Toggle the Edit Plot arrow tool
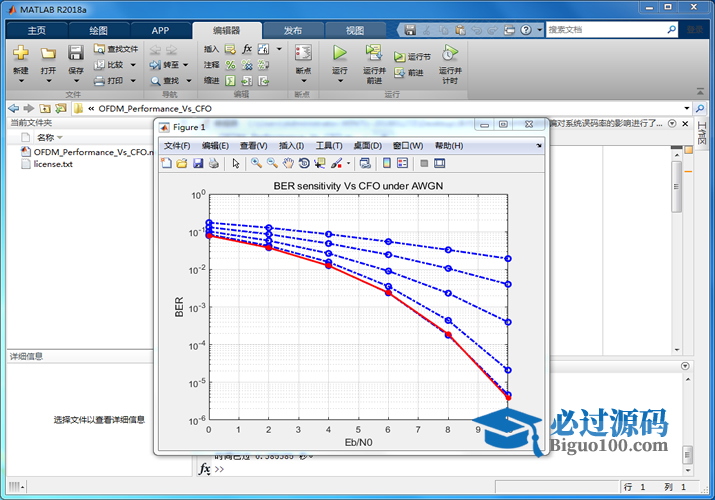Screen dimensions: 715x500 click(236, 163)
